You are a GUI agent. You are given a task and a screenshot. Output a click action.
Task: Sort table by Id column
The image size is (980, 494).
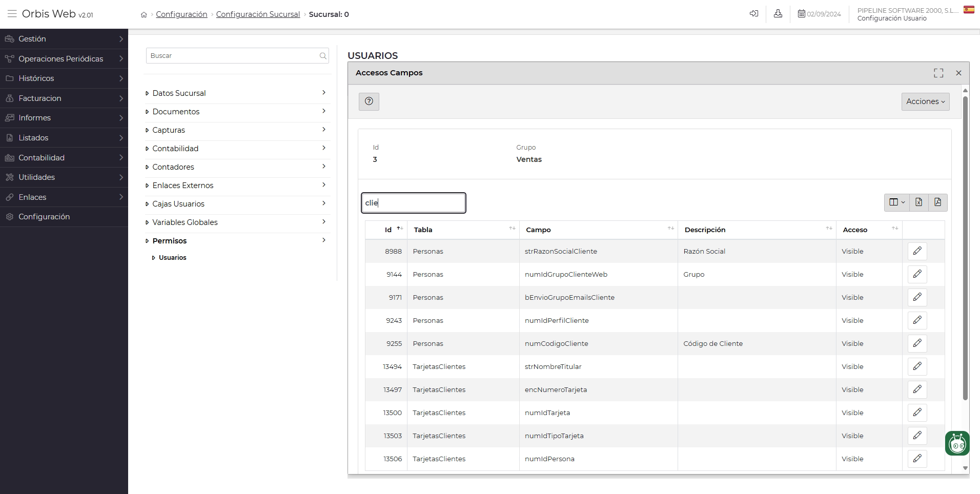click(386, 230)
